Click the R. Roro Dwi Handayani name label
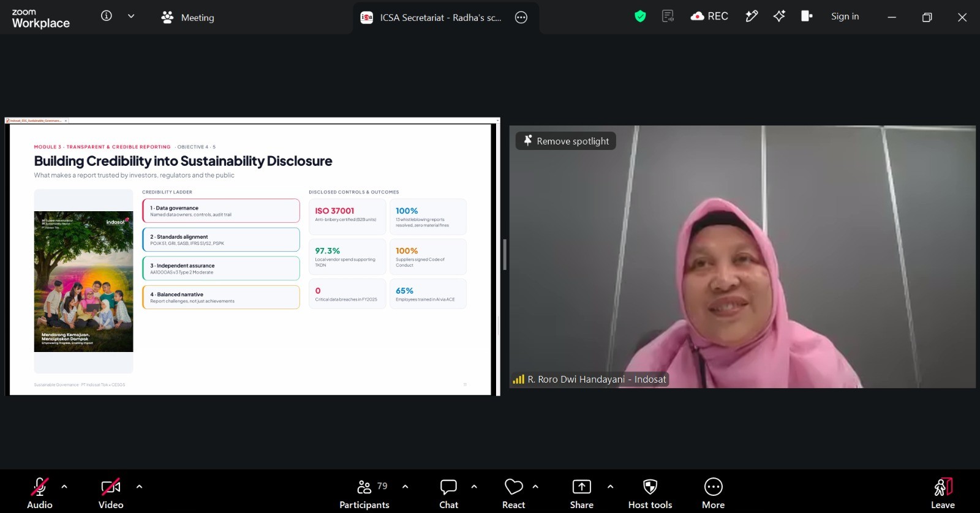The width and height of the screenshot is (980, 513). [597, 380]
